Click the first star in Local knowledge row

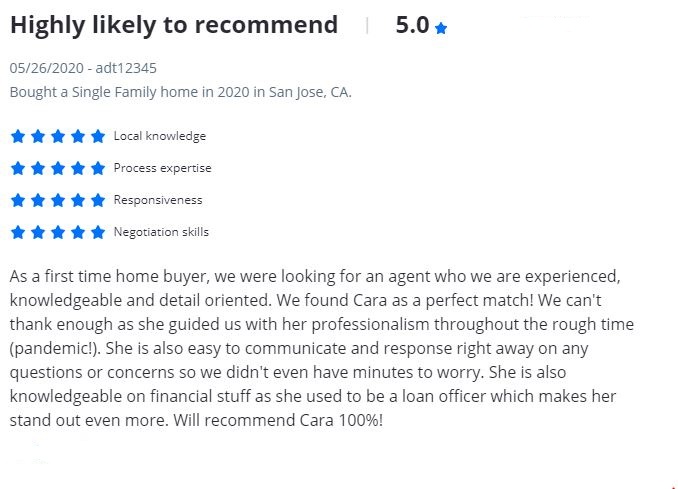[17, 136]
